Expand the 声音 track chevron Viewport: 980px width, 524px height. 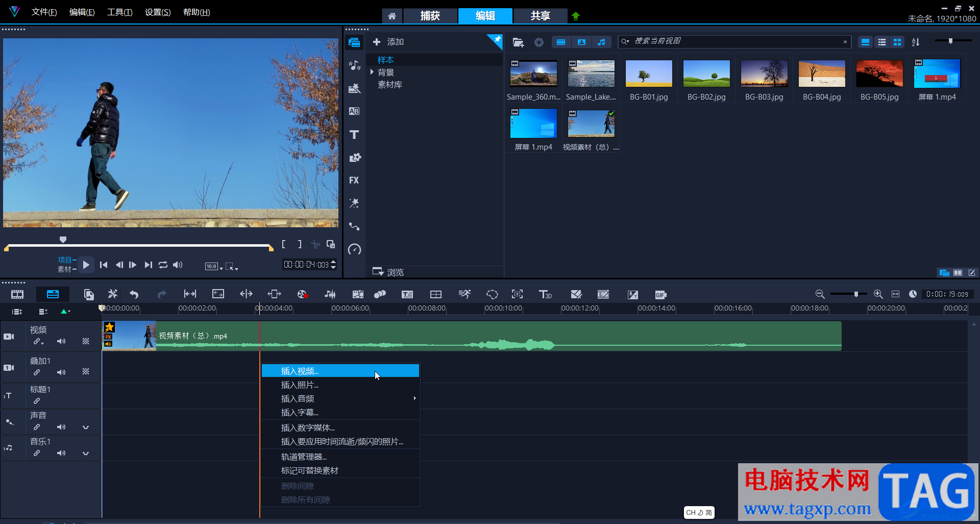(86, 427)
